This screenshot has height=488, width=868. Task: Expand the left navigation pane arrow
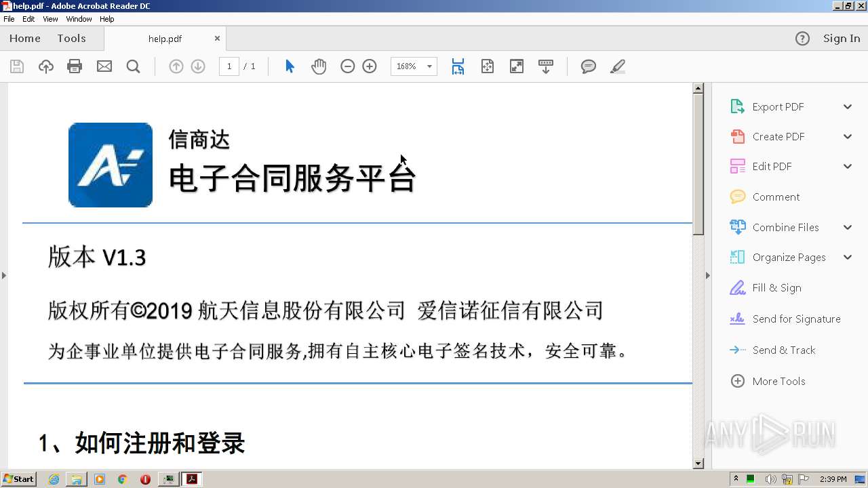(x=4, y=275)
